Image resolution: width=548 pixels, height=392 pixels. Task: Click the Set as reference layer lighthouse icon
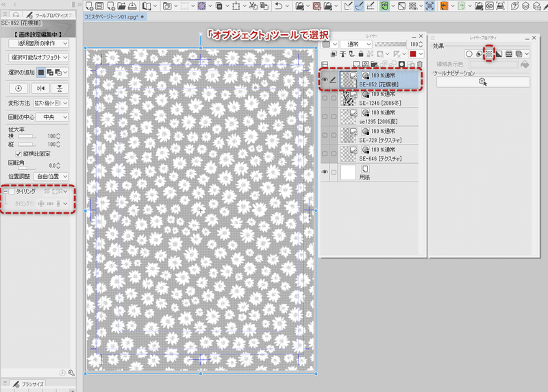343,54
